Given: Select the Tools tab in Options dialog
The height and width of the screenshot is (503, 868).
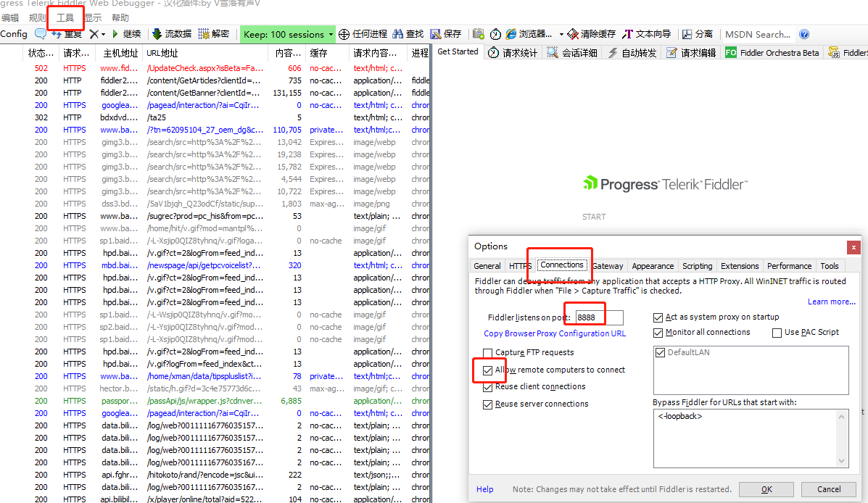Looking at the screenshot, I should coord(830,266).
